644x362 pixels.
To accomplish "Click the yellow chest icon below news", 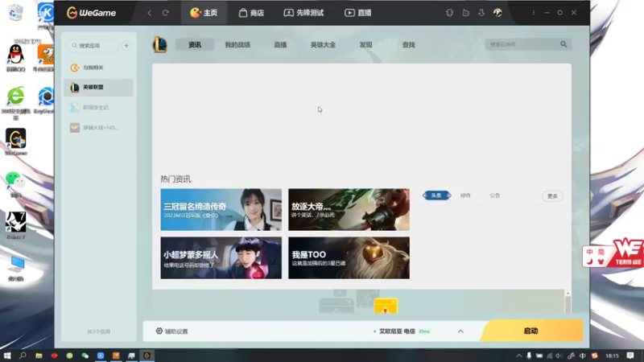I will pyautogui.click(x=386, y=306).
